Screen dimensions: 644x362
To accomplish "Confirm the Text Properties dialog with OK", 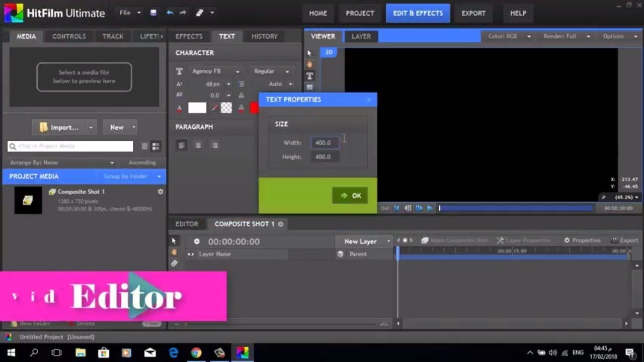I will click(x=350, y=196).
